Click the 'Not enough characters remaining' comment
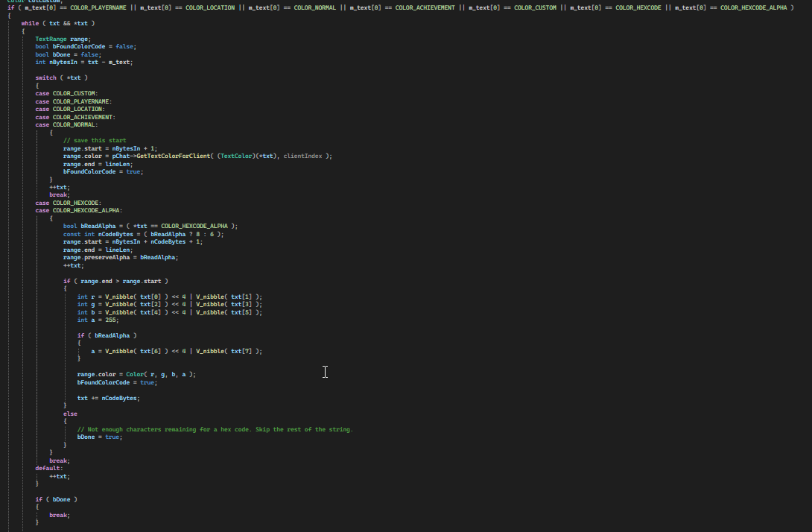812x532 pixels. pos(215,429)
